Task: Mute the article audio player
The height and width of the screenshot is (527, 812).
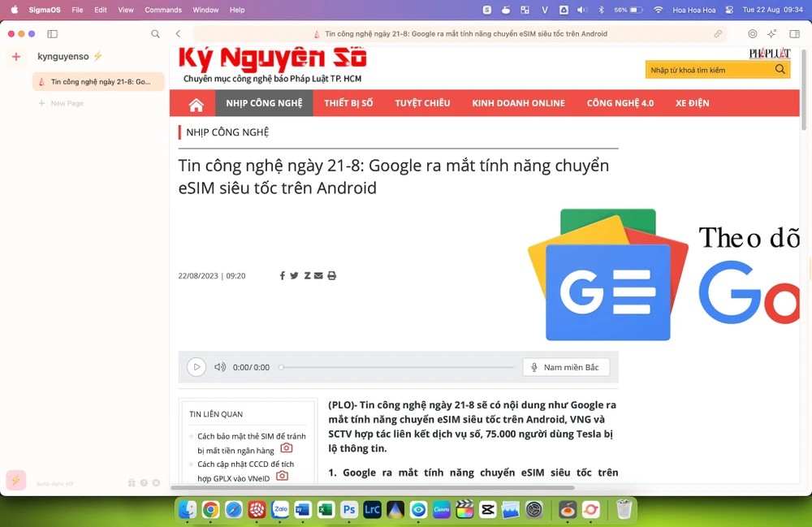Action: 220,367
